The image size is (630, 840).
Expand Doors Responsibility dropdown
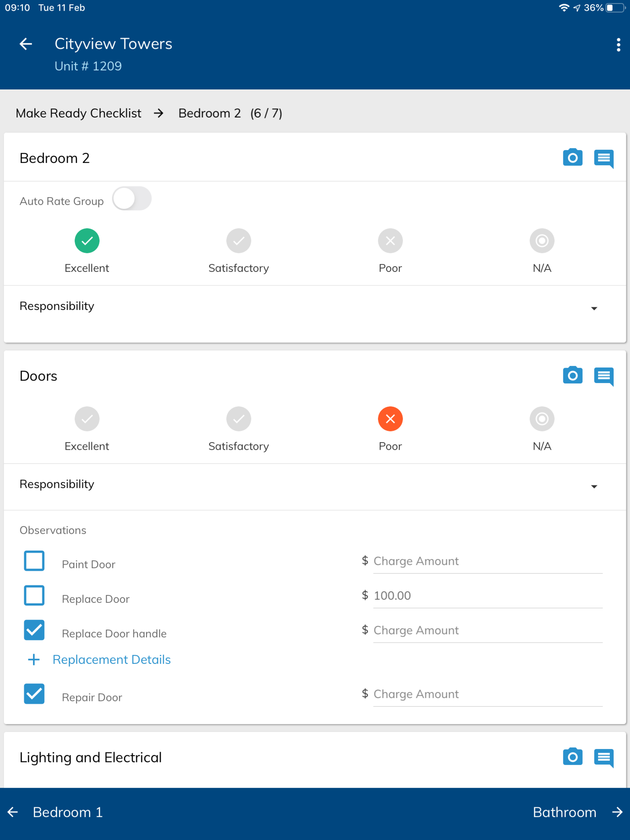coord(315,485)
